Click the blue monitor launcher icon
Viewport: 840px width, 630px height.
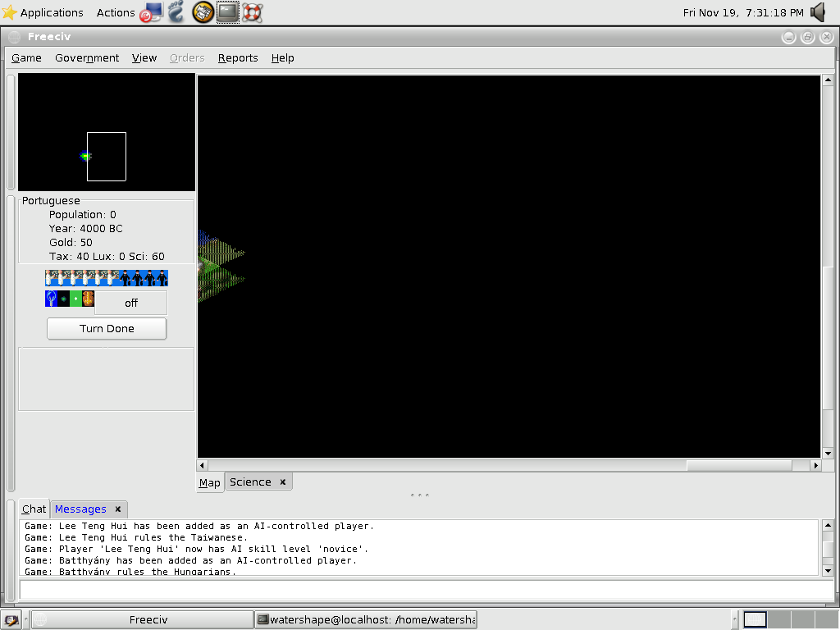click(151, 12)
